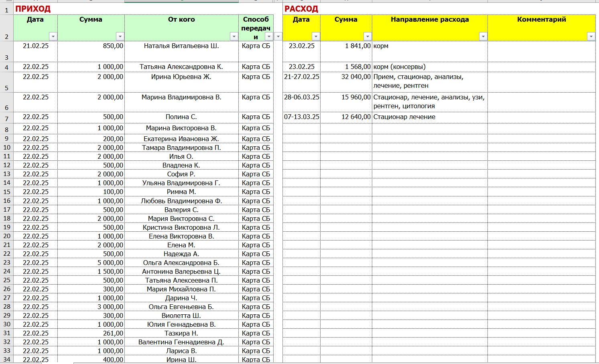The width and height of the screenshot is (599, 364).
Task: Click the cell Татьяна Алексеевна П.
Action: tap(182, 280)
